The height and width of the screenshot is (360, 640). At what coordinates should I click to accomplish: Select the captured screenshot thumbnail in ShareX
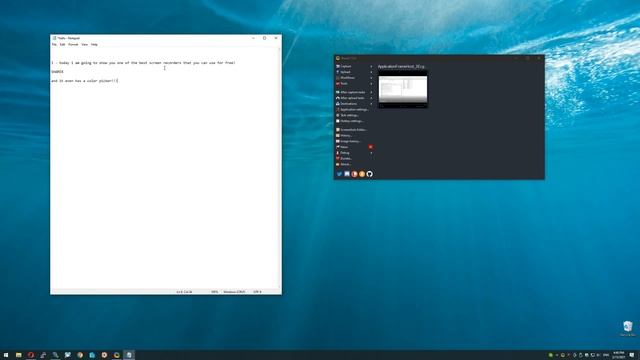point(403,89)
